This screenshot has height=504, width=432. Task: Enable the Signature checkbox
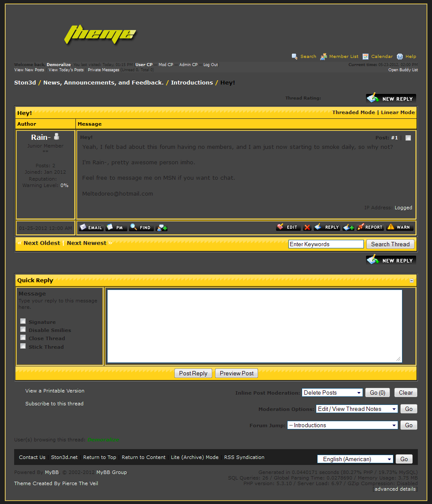click(x=23, y=321)
